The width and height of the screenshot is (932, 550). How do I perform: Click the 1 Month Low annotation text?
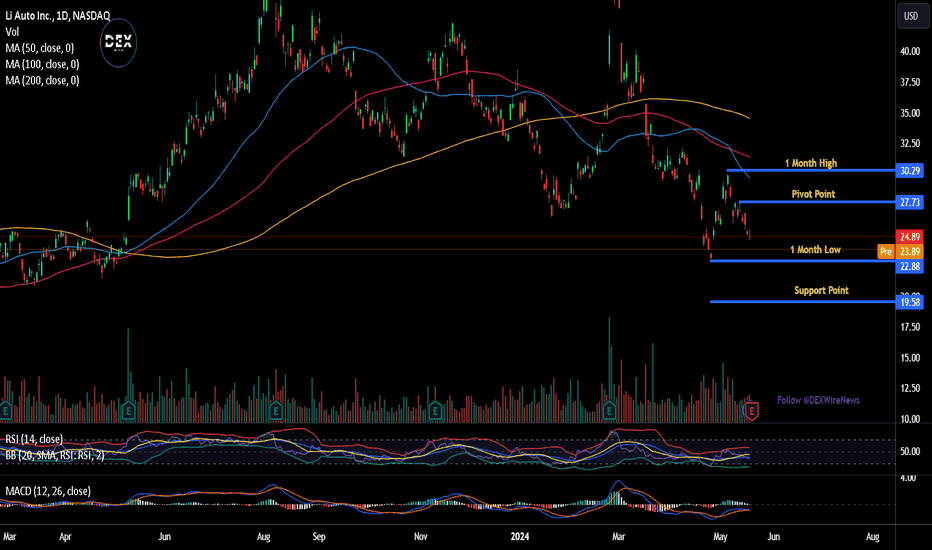coord(816,250)
